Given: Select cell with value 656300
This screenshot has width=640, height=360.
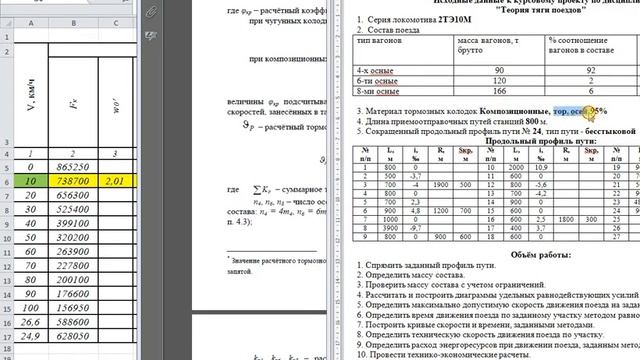Looking at the screenshot, I should (73, 196).
